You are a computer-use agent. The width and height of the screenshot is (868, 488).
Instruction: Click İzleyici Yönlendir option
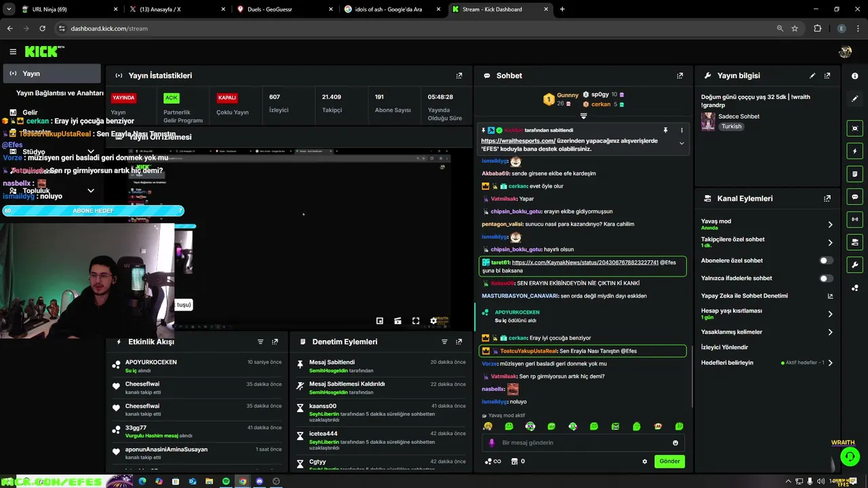[724, 347]
